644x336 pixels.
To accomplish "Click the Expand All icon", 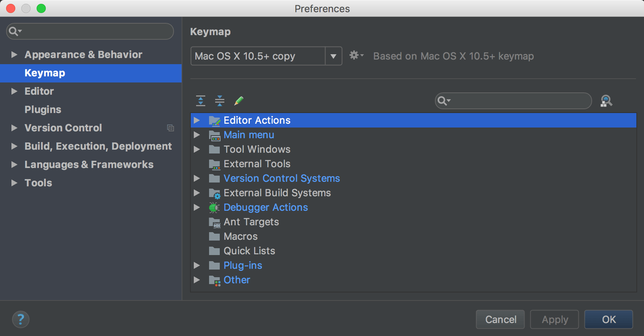I will coord(201,101).
